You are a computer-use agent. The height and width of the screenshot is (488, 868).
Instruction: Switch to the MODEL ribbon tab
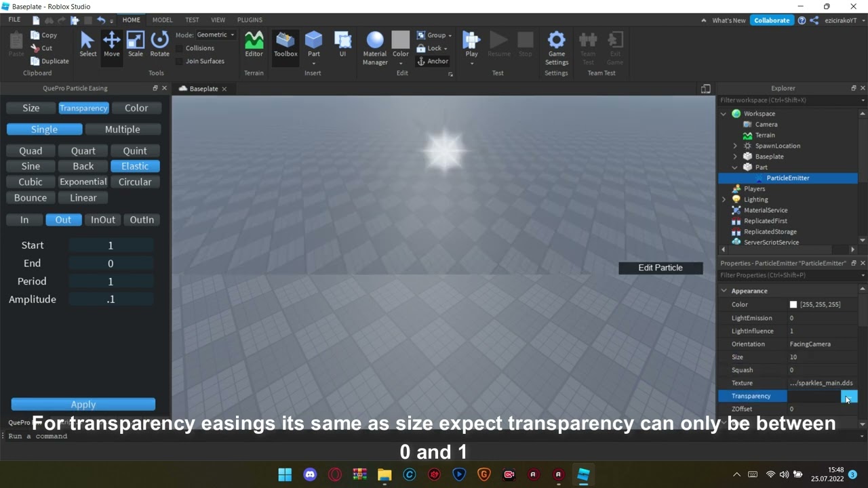pos(162,20)
